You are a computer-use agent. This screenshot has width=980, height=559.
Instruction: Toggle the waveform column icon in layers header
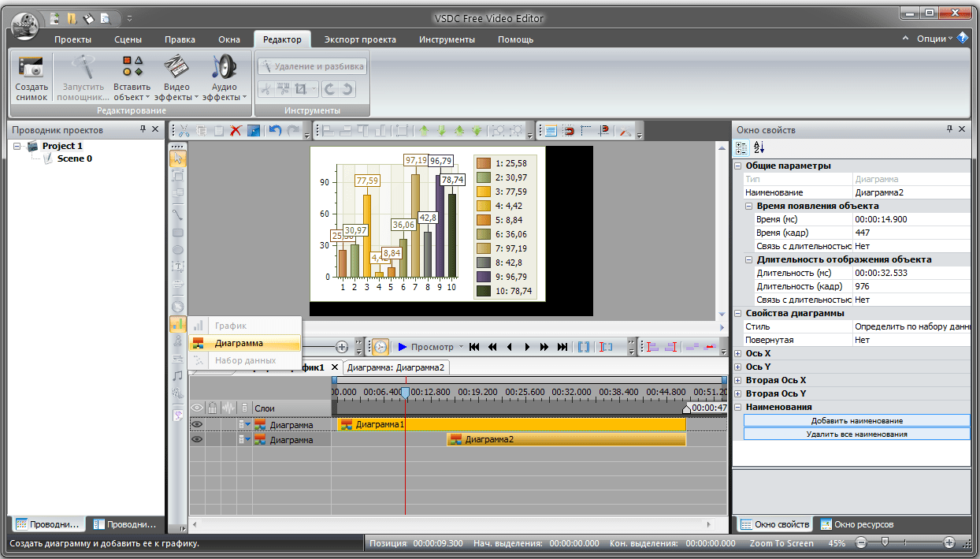228,408
